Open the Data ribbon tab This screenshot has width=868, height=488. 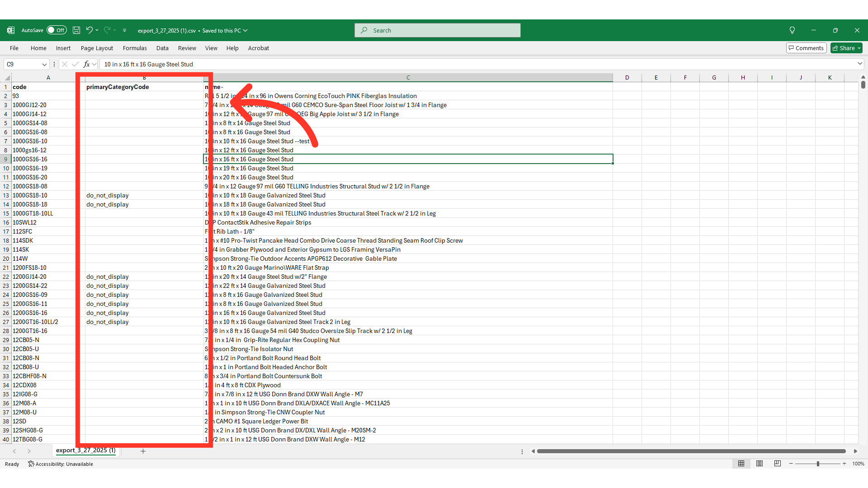pyautogui.click(x=162, y=48)
